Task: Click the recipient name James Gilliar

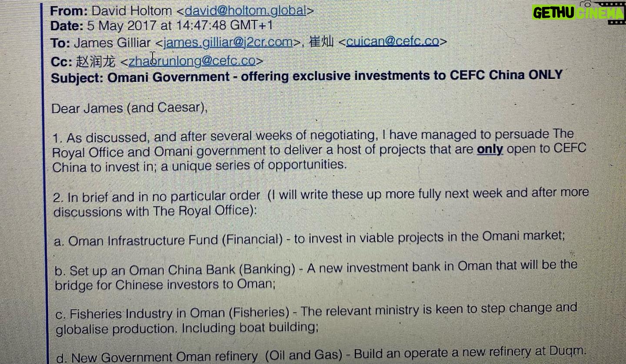Action: click(x=113, y=43)
